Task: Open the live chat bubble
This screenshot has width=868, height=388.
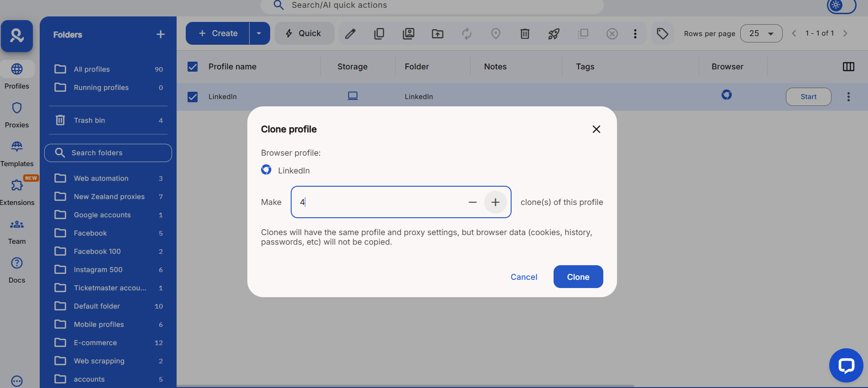Action: pos(846,365)
